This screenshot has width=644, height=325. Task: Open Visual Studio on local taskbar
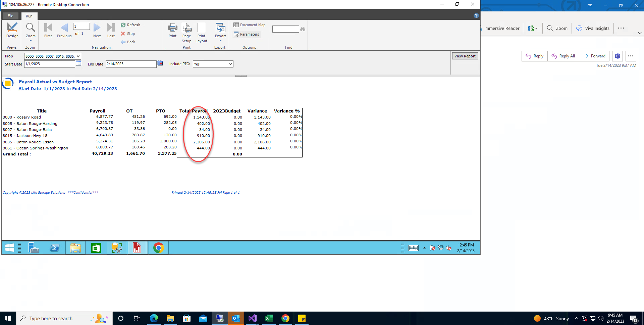[x=253, y=318]
